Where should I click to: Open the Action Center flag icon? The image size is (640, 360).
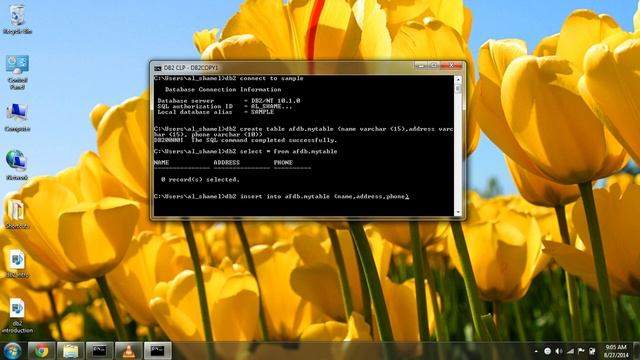click(581, 351)
